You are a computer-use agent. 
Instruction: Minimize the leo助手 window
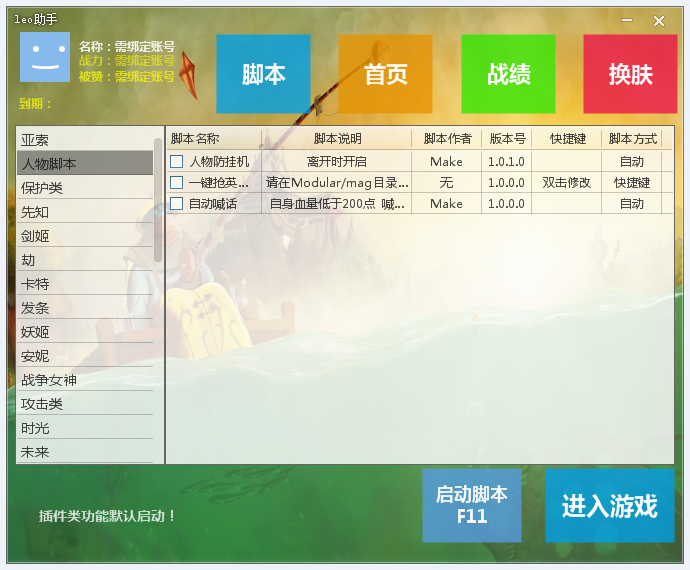coord(627,21)
